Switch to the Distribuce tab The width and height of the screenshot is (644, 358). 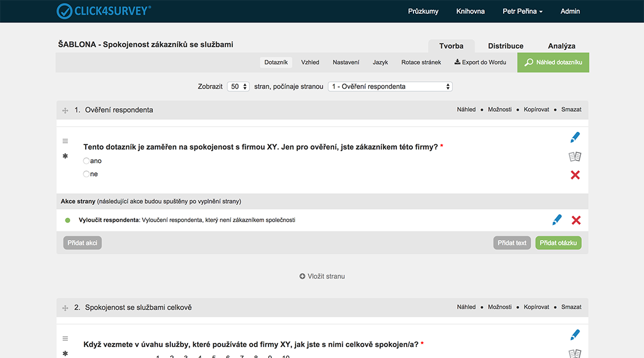click(505, 46)
